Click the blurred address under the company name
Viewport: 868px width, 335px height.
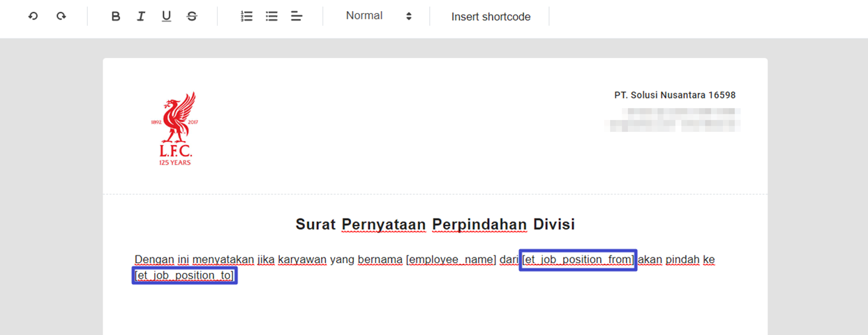[673, 119]
